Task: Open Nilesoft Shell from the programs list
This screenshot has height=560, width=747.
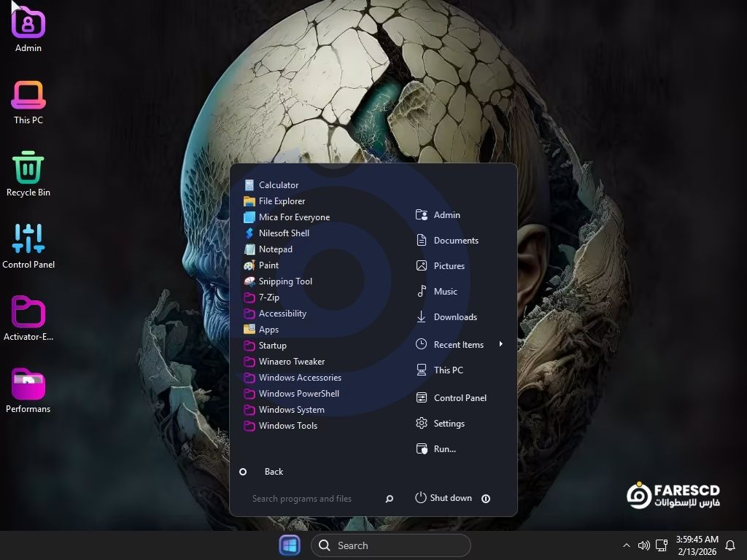Action: click(x=283, y=233)
